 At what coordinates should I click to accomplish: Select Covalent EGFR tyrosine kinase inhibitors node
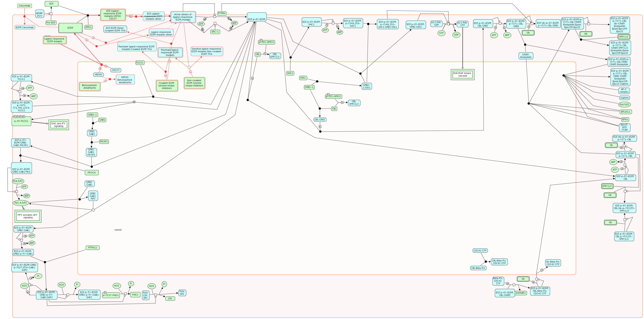(x=167, y=86)
